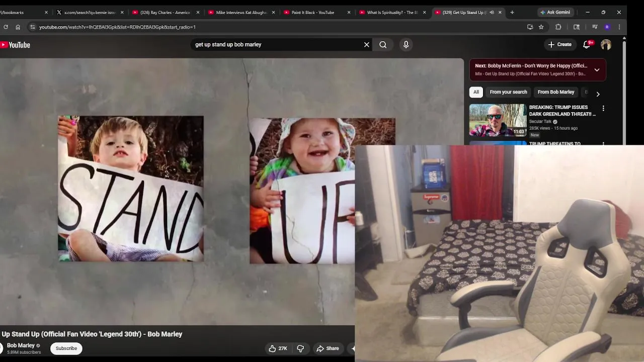Click the Create button

click(559, 45)
